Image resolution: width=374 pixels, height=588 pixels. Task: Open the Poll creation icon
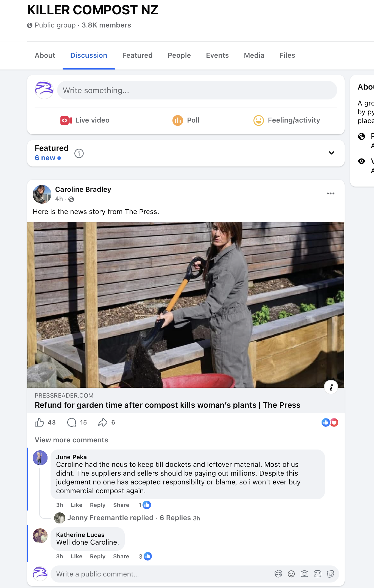pyautogui.click(x=178, y=120)
